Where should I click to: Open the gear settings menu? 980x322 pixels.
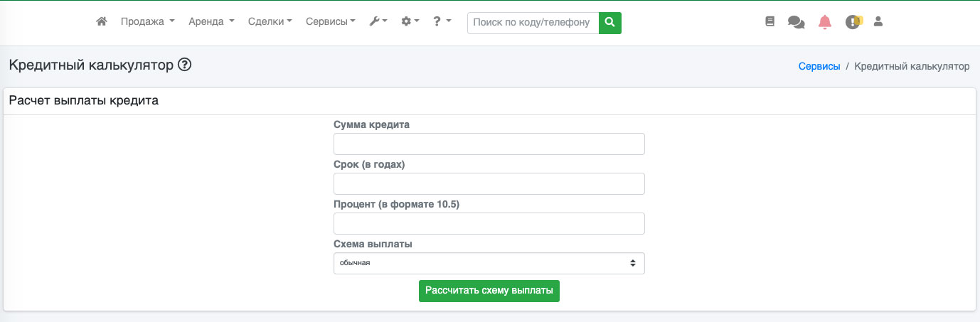tap(410, 22)
